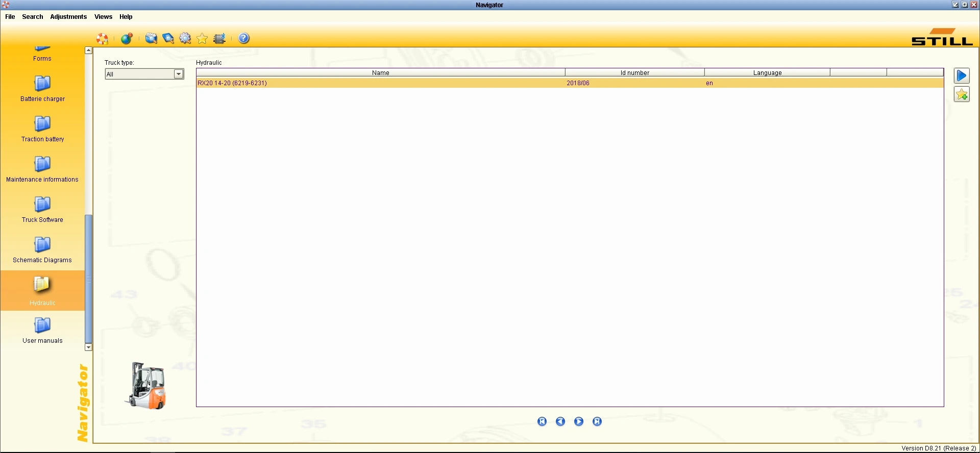This screenshot has height=453, width=980.
Task: Open help with the blue question mark icon
Action: coord(244,38)
